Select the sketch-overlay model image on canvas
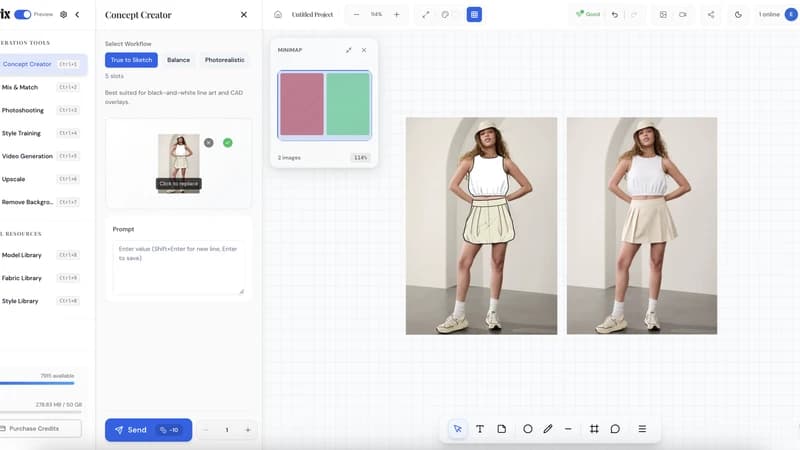 [481, 226]
